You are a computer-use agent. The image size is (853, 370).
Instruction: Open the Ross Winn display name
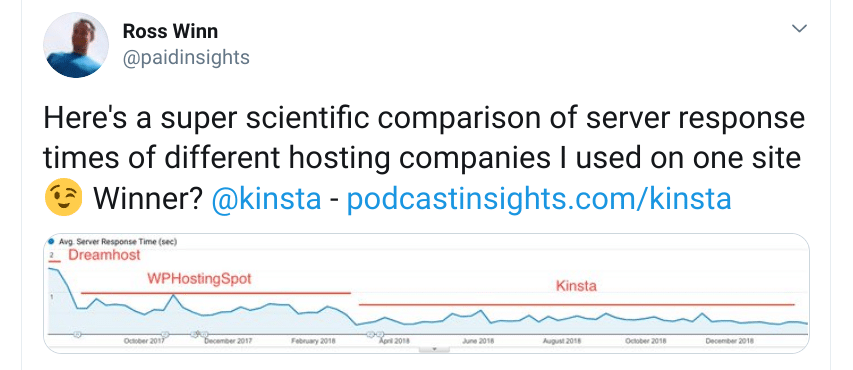(170, 31)
